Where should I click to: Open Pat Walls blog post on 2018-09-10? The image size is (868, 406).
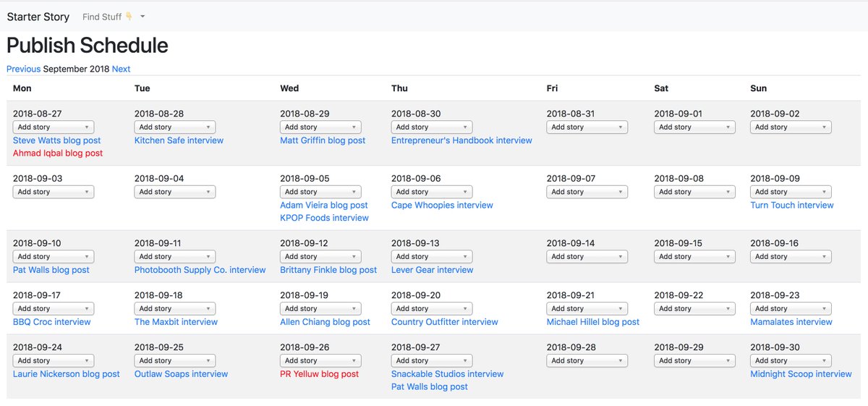pyautogui.click(x=51, y=270)
